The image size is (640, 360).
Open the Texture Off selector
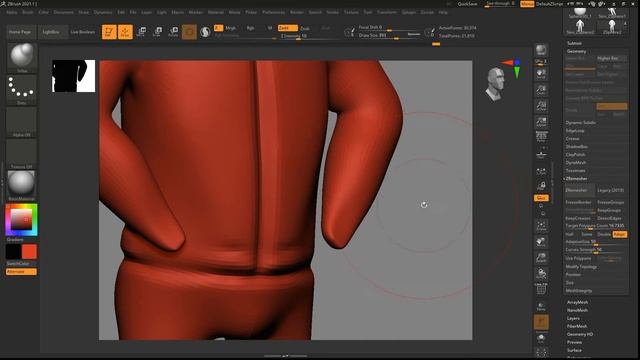click(x=22, y=154)
